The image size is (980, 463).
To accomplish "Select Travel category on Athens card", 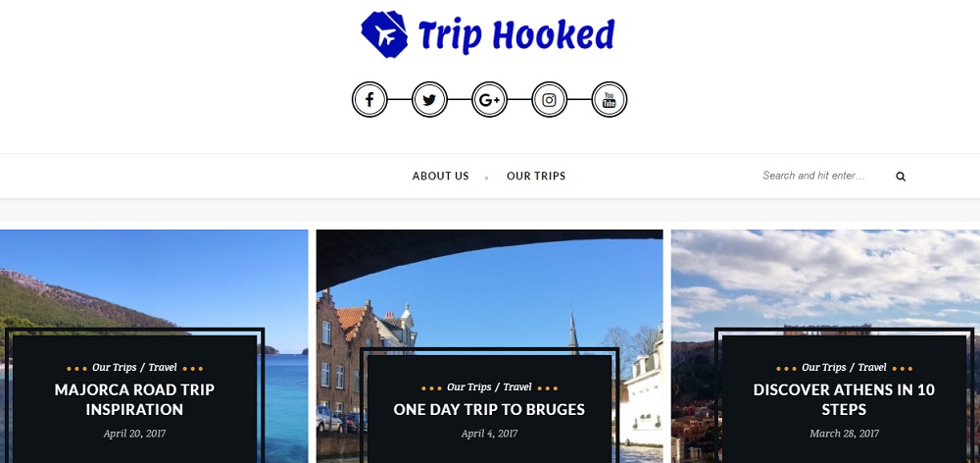I will coord(872,367).
